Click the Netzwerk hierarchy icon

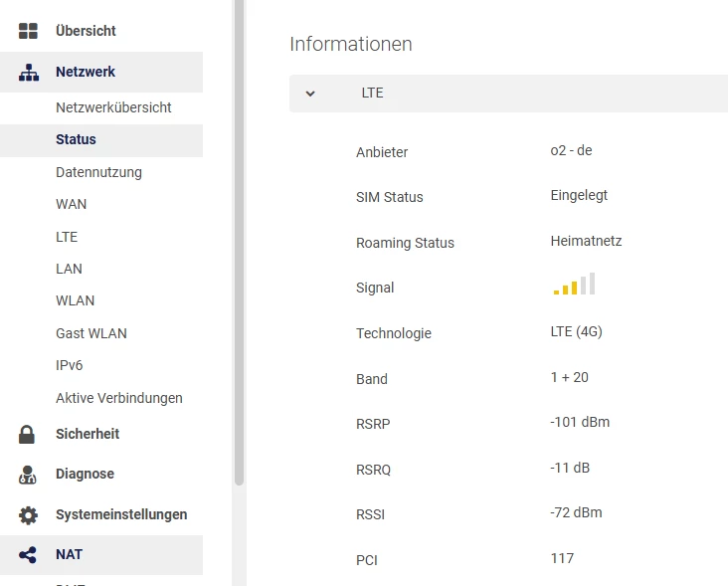28,72
